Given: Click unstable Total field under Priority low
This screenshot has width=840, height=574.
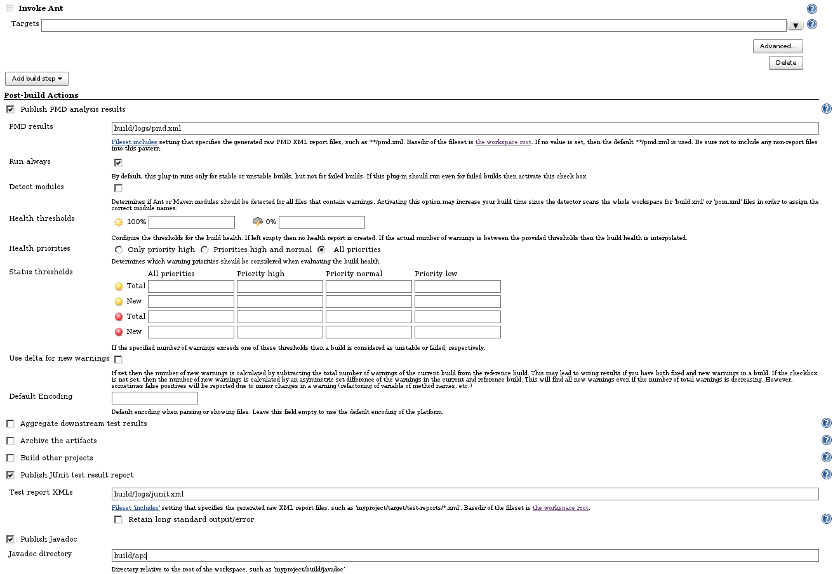Looking at the screenshot, I should 458,286.
